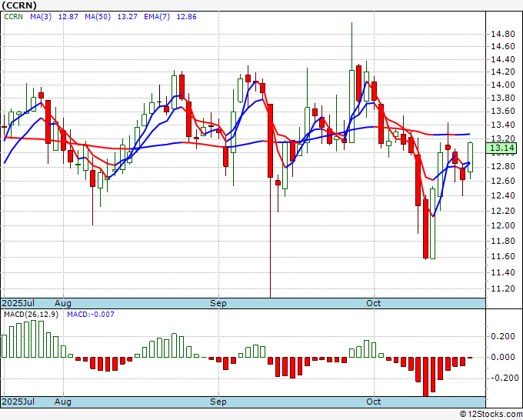Open the 12Stocks.com watermark link
The height and width of the screenshot is (420, 523).
click(490, 414)
